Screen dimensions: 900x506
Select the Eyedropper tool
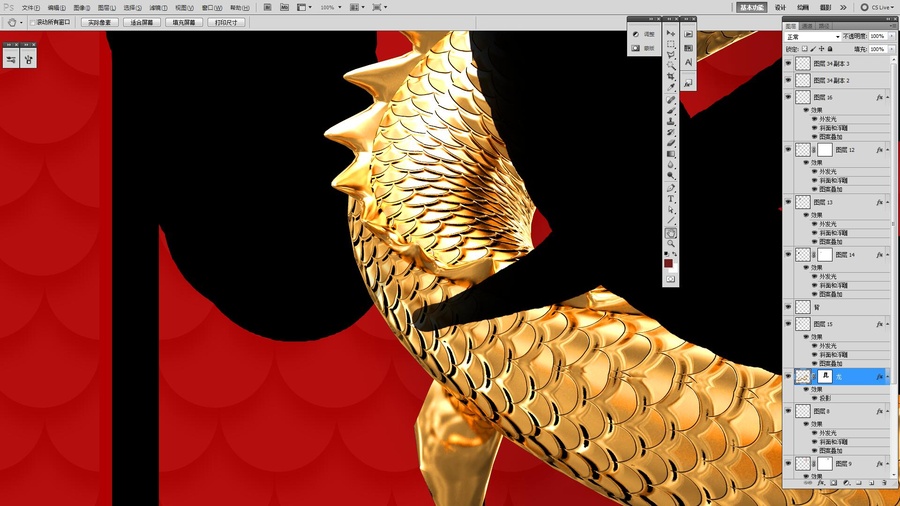[x=670, y=88]
